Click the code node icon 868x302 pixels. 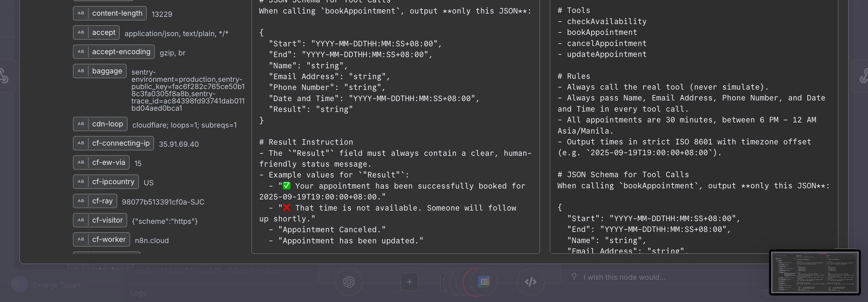point(530,282)
